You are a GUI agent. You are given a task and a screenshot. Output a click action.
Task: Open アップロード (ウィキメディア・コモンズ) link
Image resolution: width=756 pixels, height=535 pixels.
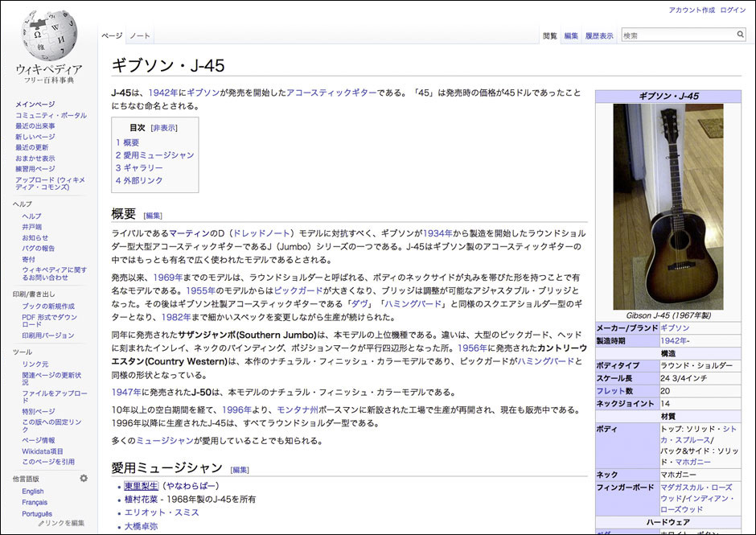click(50, 183)
